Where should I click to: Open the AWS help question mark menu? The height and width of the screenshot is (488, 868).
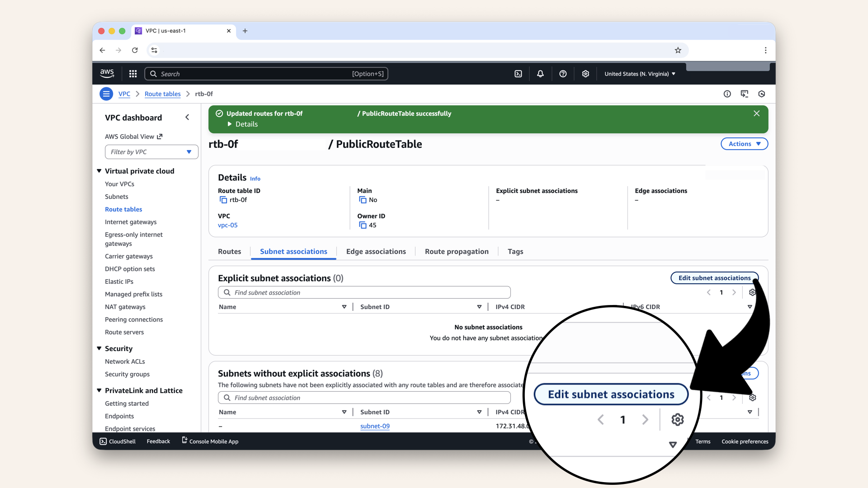[563, 74]
